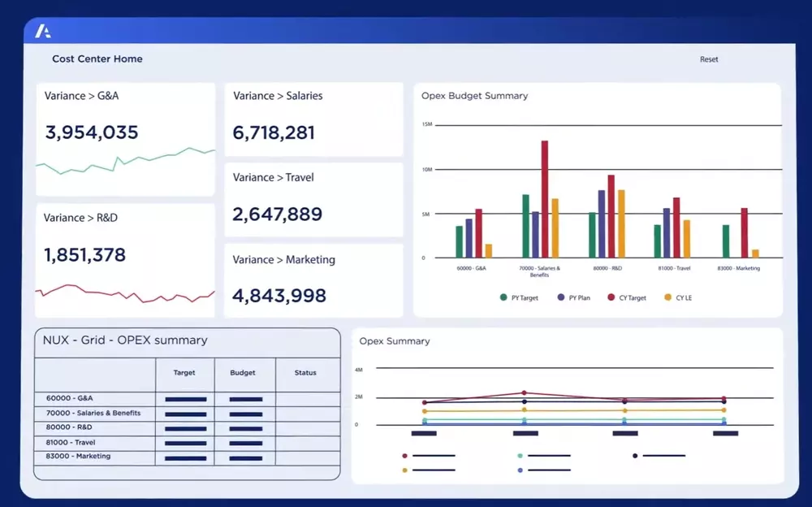Select the 83000 - Marketing grid row
Image resolution: width=812 pixels, height=507 pixels.
[188, 457]
